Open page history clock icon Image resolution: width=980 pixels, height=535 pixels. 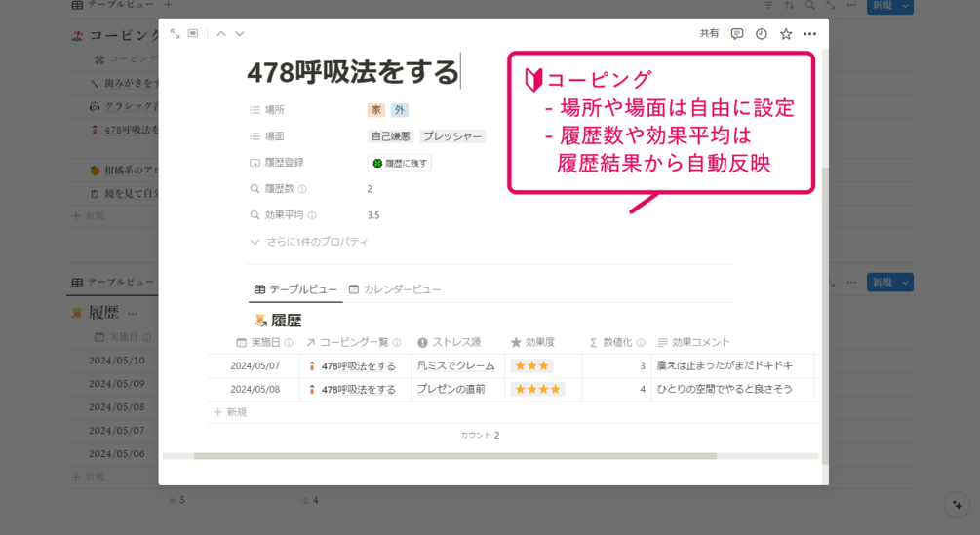coord(762,34)
